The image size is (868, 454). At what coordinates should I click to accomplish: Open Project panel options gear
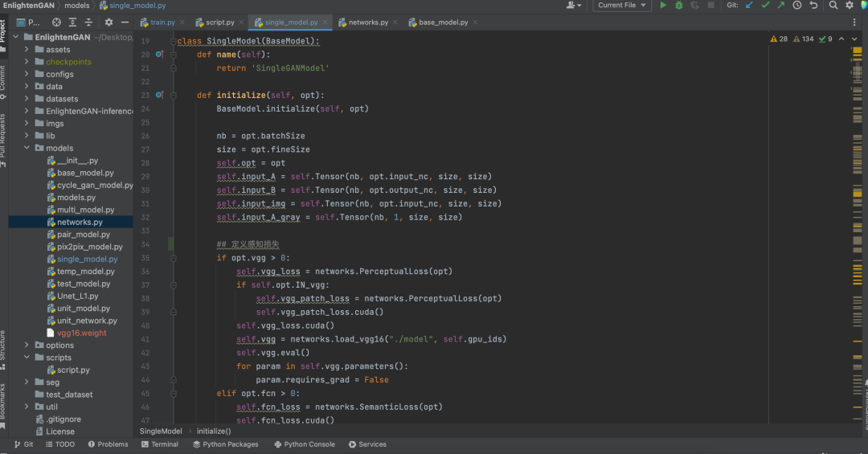(108, 22)
